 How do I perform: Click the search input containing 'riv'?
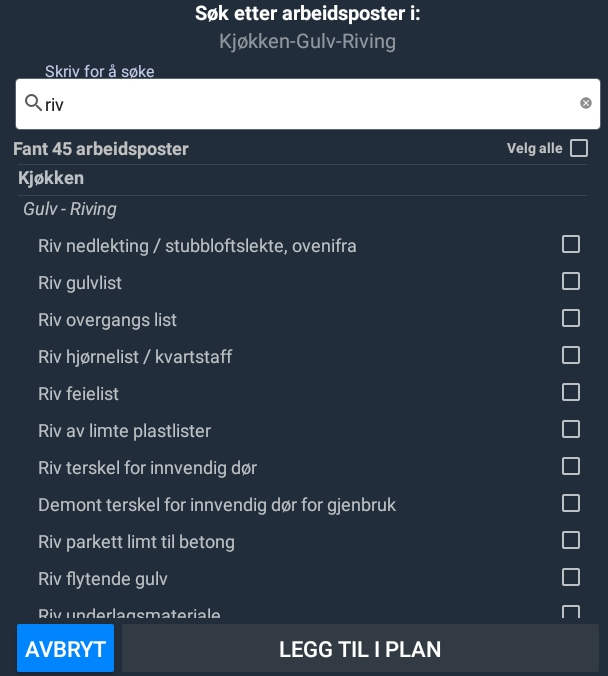[x=300, y=104]
